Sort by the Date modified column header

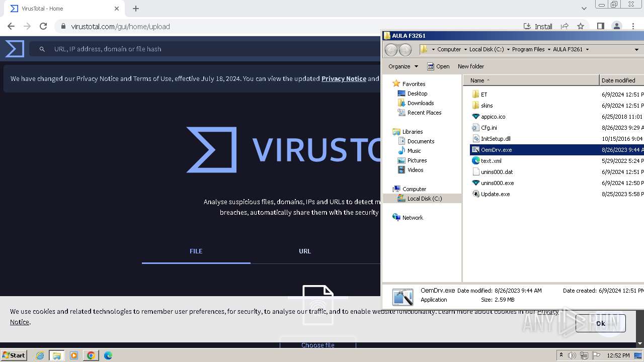pyautogui.click(x=622, y=80)
